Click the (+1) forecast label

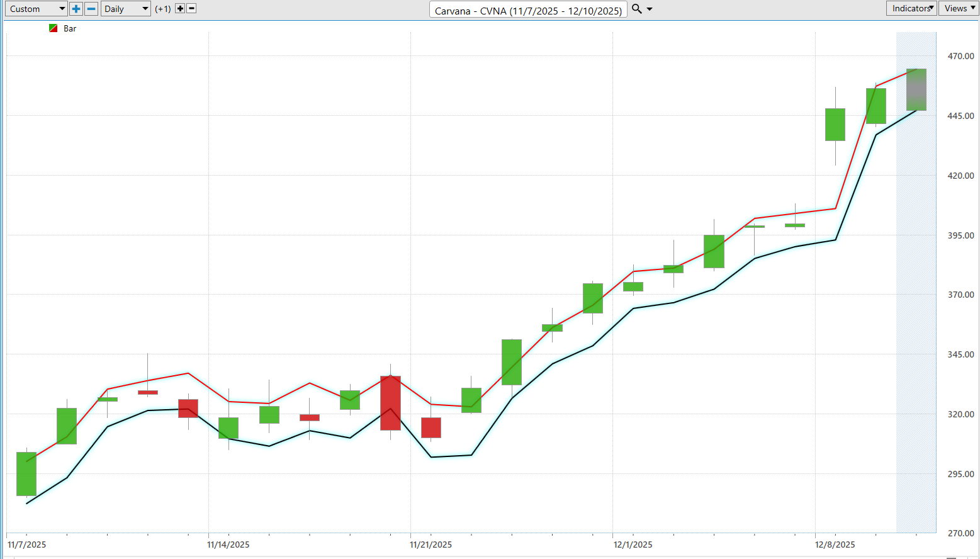pyautogui.click(x=163, y=9)
